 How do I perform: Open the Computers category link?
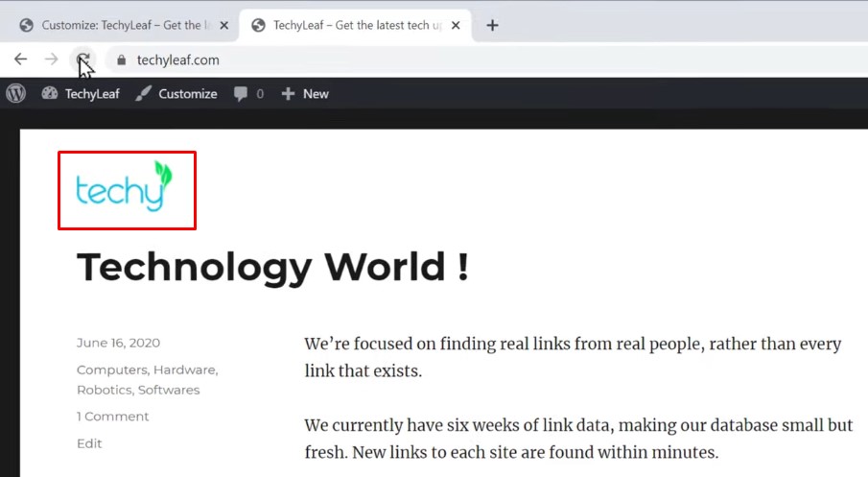pos(111,370)
